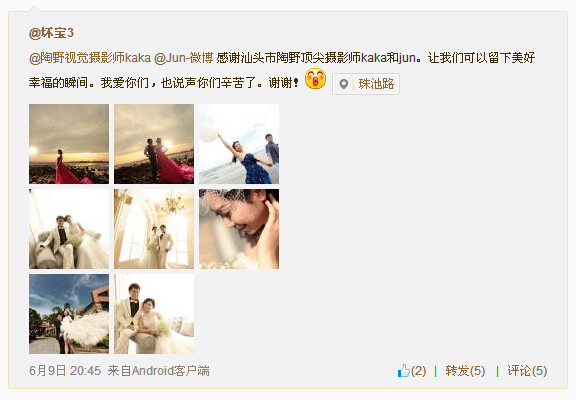Image resolution: width=576 pixels, height=400 pixels.
Task: Open the @坏宝3 user profile
Action: pos(51,33)
